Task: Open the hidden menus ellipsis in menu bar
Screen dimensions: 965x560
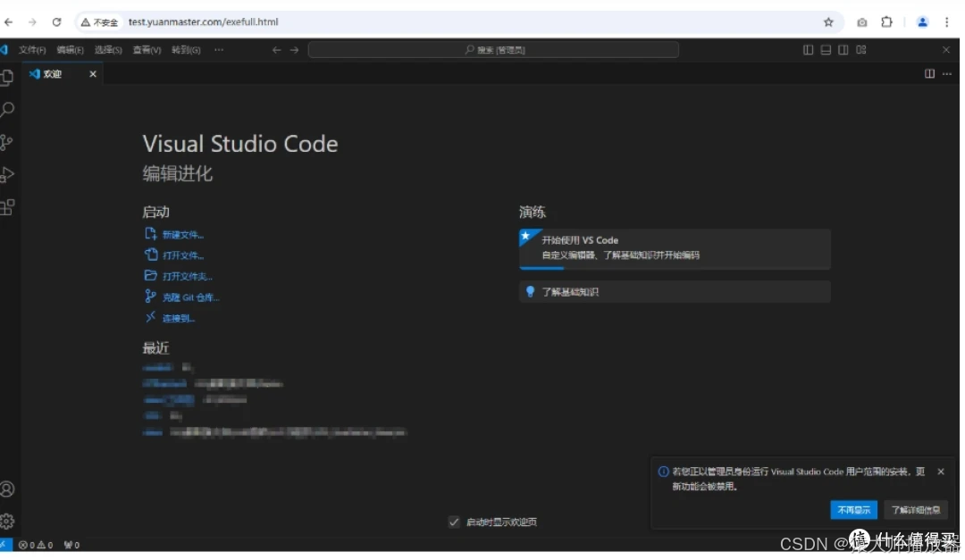Action: (219, 50)
